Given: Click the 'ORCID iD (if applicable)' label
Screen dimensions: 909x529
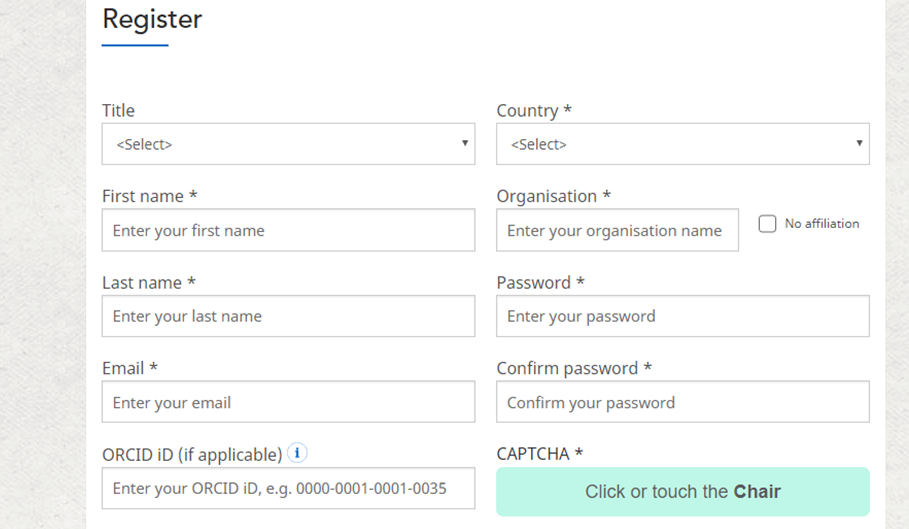Looking at the screenshot, I should (192, 455).
